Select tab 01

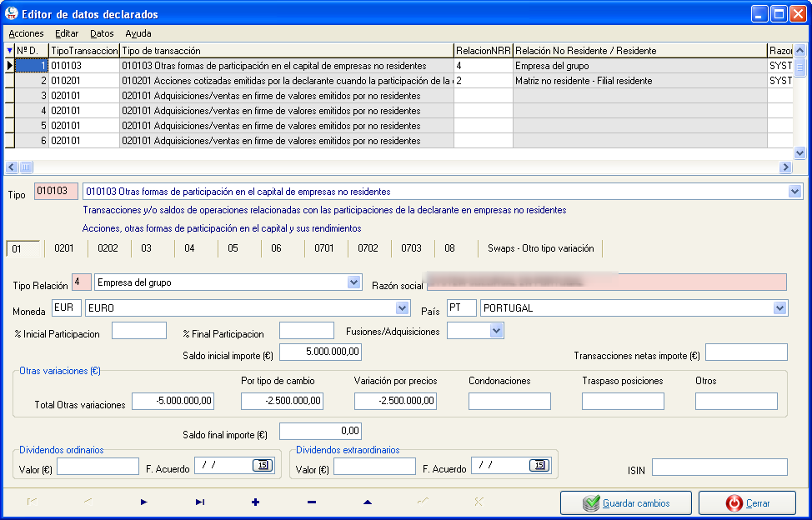tap(23, 249)
